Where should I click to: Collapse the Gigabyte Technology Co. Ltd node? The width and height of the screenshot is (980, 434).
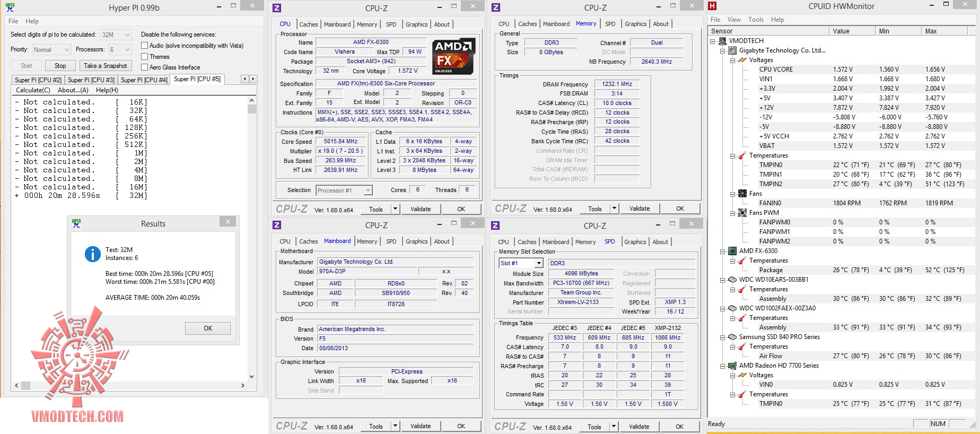click(x=722, y=50)
